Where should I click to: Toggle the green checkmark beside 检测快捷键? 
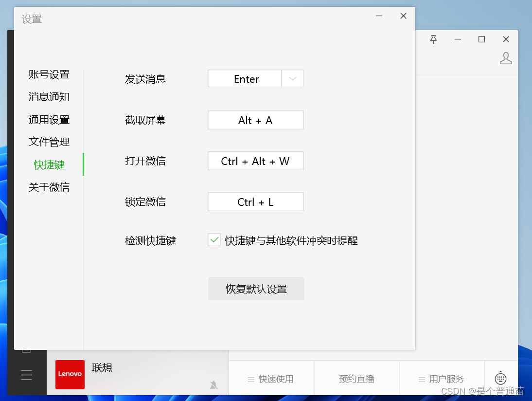pos(214,239)
